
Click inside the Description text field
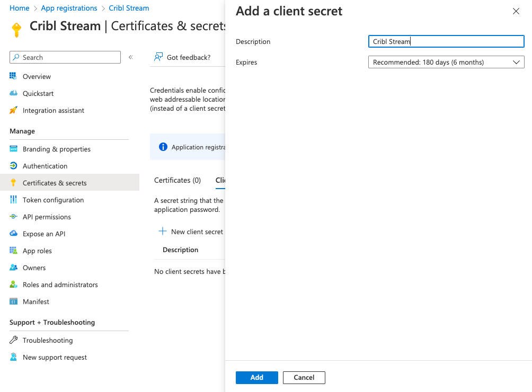coord(446,41)
